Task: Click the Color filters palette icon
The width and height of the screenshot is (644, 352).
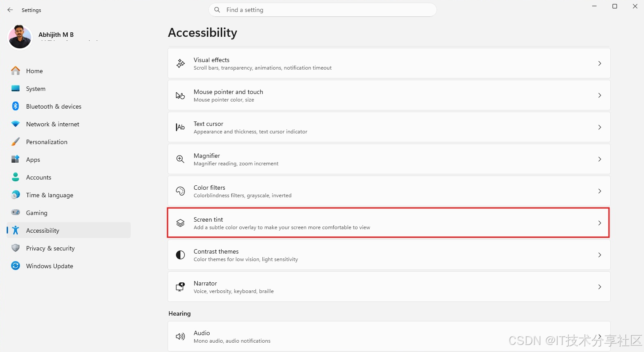Action: point(180,191)
